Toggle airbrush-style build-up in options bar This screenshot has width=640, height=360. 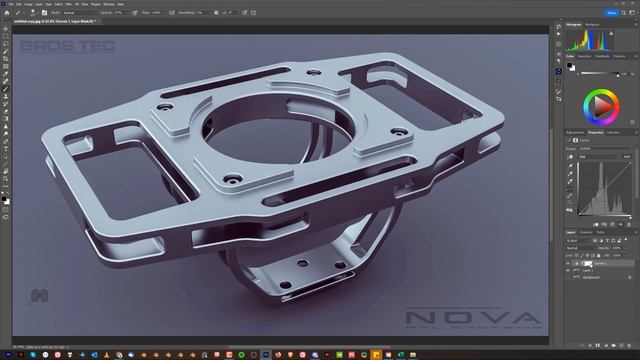(171, 13)
